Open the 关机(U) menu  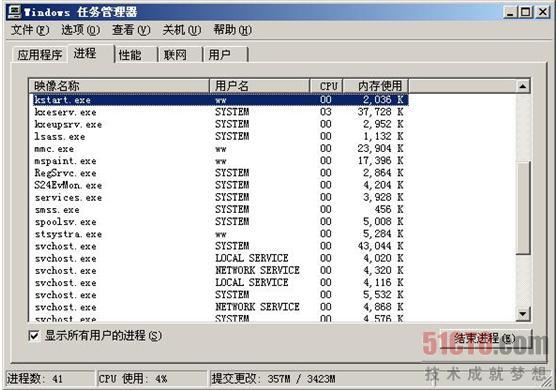tap(182, 30)
